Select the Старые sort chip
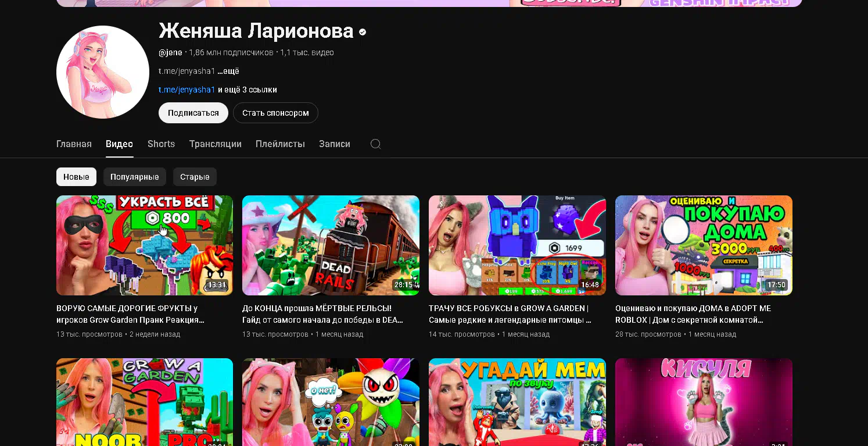 click(x=195, y=177)
